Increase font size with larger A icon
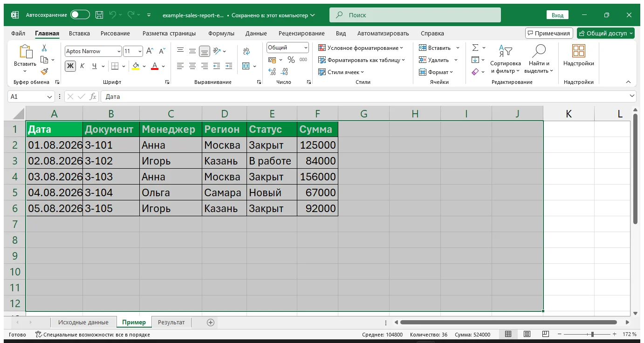Viewport: 644px width, 343px height. point(150,51)
